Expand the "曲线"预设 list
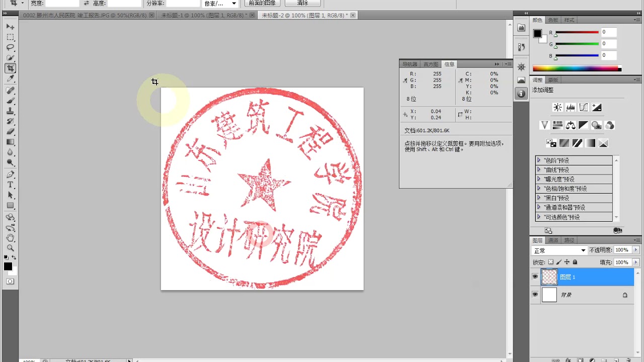This screenshot has width=644, height=362. 539,170
